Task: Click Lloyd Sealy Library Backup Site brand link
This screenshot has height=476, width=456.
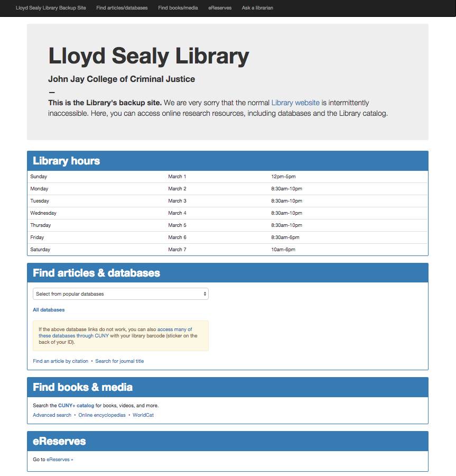Action: pos(51,8)
